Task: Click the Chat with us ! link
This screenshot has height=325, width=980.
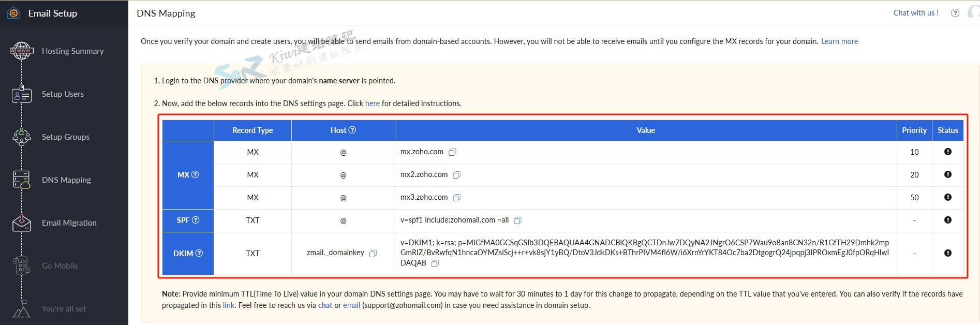Action: 916,13
